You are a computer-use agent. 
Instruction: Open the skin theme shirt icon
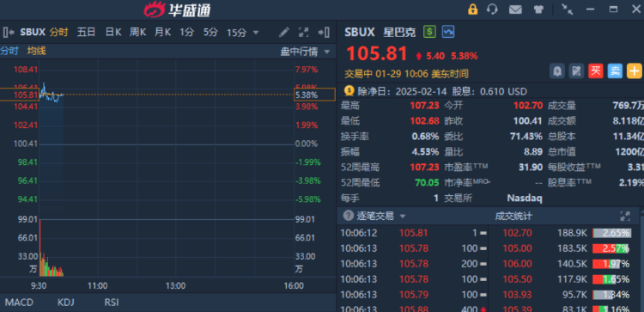[x=538, y=9]
